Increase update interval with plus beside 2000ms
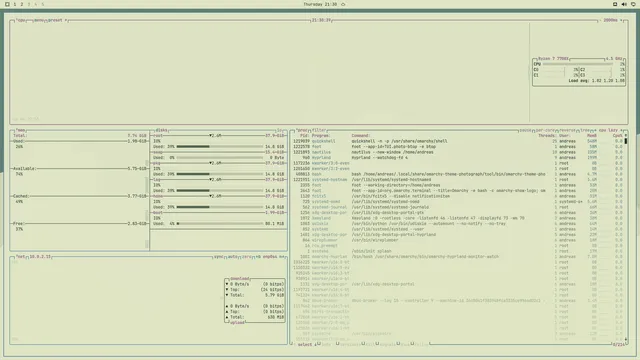Image resolution: width=640 pixels, height=360 pixels. pyautogui.click(x=621, y=20)
